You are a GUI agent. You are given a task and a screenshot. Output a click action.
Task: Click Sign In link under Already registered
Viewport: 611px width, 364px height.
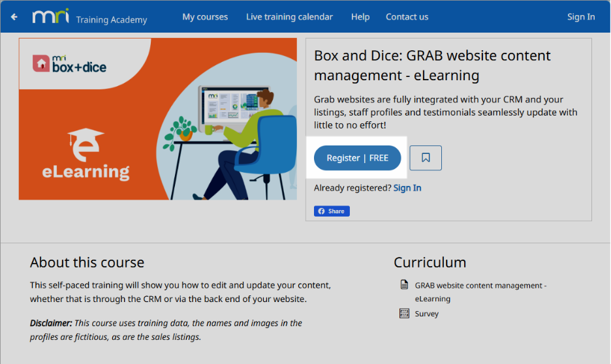click(407, 188)
